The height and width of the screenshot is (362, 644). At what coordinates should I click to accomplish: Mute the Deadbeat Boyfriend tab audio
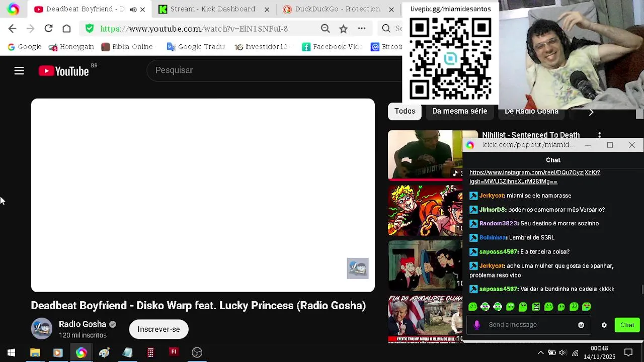coord(133,10)
